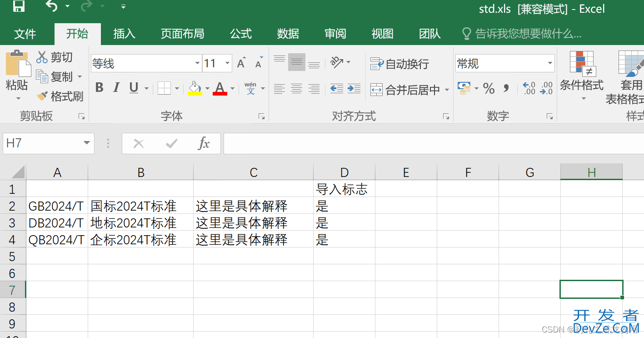This screenshot has height=338, width=644.
Task: Increase font size with large A icon
Action: 241,63
